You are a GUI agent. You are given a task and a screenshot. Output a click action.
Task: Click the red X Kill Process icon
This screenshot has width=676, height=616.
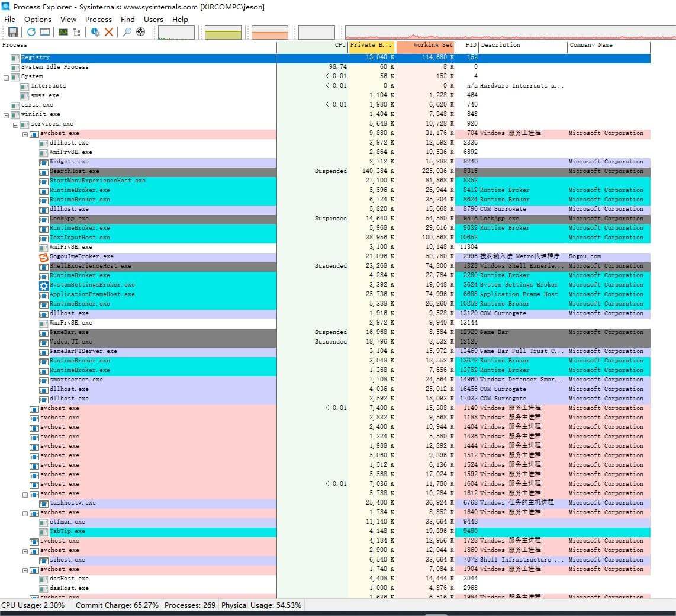[109, 32]
